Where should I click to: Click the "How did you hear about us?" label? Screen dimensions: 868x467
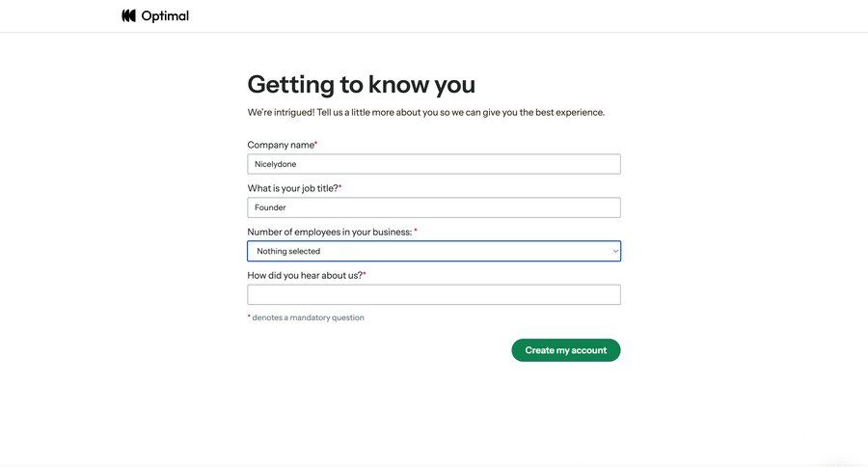point(305,275)
